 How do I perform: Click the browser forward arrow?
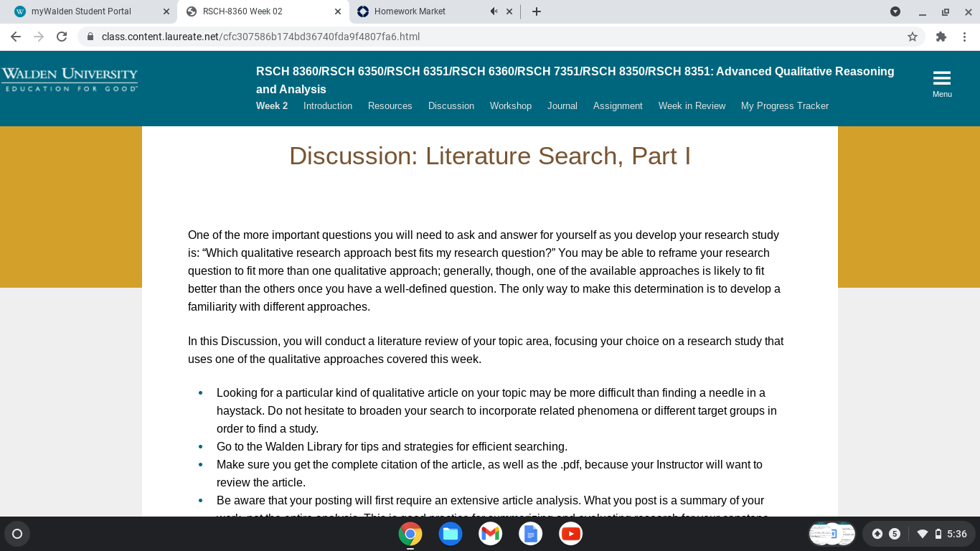39,37
